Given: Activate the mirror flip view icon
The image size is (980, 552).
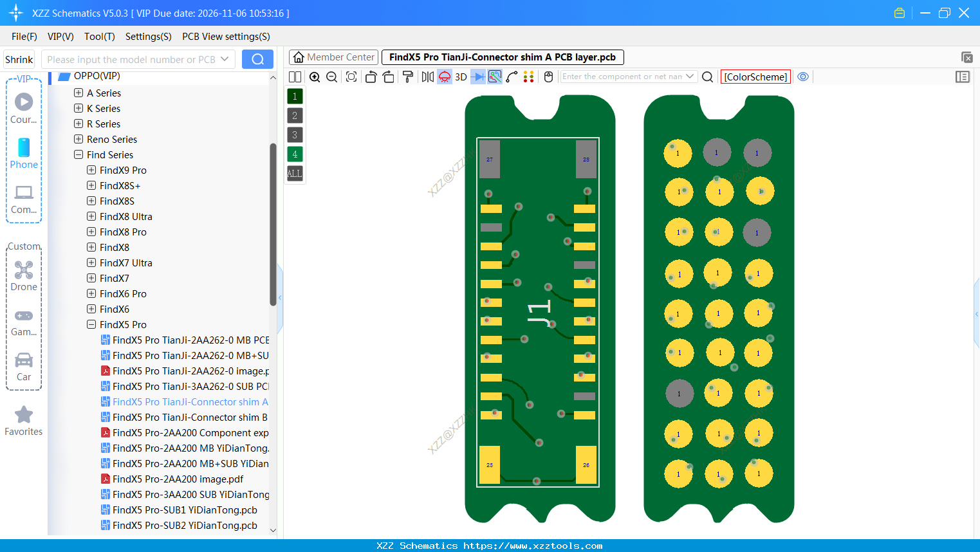Looking at the screenshot, I should tap(427, 77).
